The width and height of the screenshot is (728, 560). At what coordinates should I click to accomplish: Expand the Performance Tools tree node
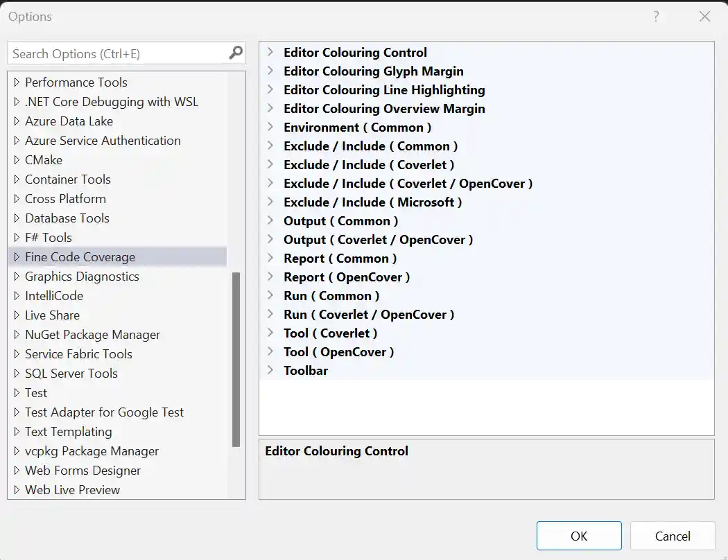pos(17,82)
